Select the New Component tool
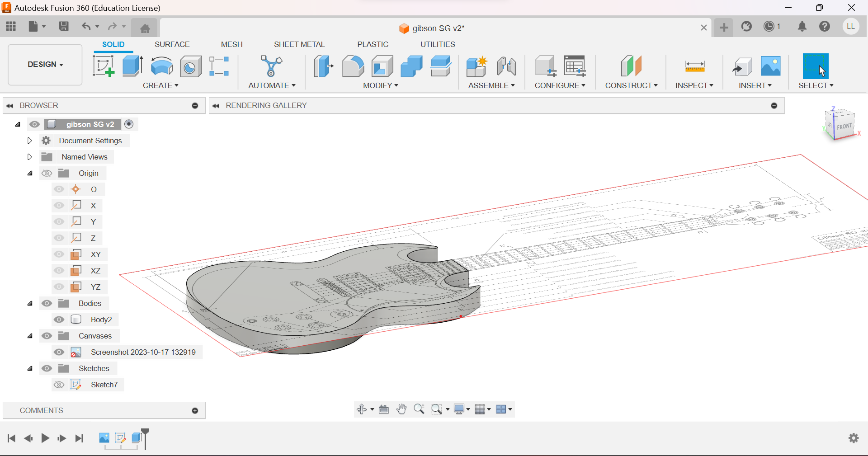Screen dimensions: 868x456 (476, 66)
